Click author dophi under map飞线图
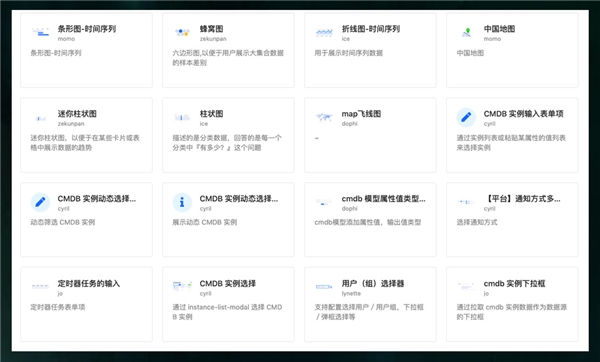This screenshot has height=362, width=600. tap(349, 124)
